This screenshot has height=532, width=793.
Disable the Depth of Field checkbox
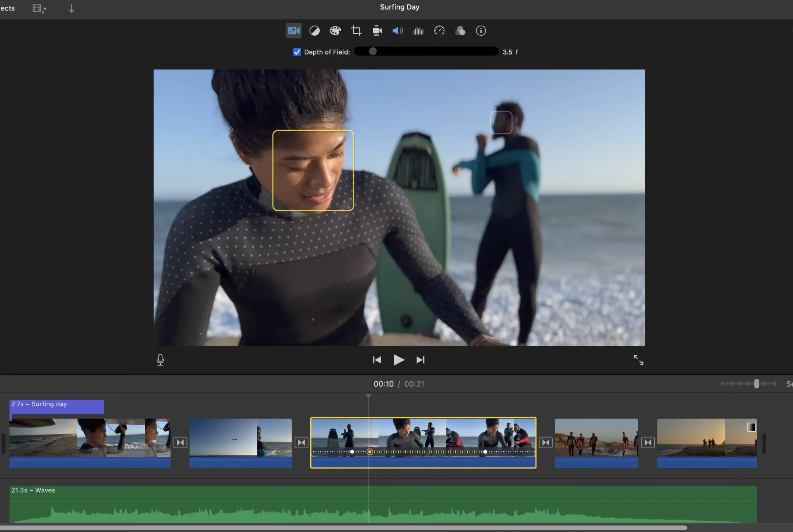point(297,52)
